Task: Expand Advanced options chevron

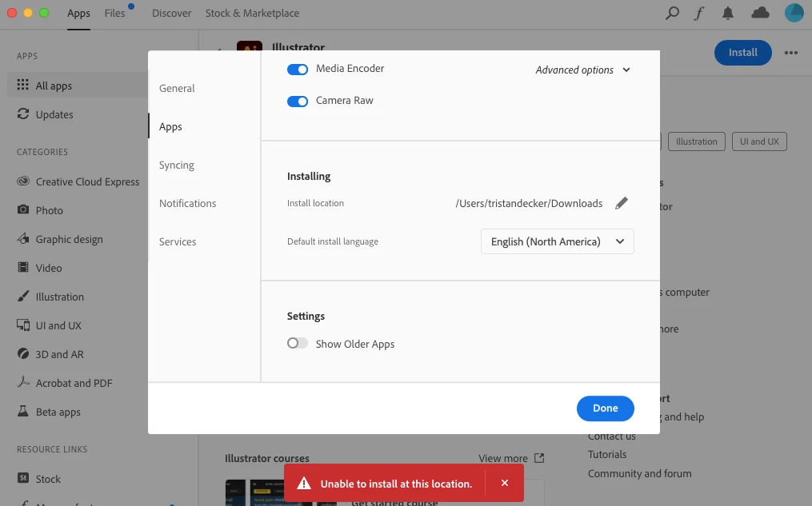Action: (626, 70)
